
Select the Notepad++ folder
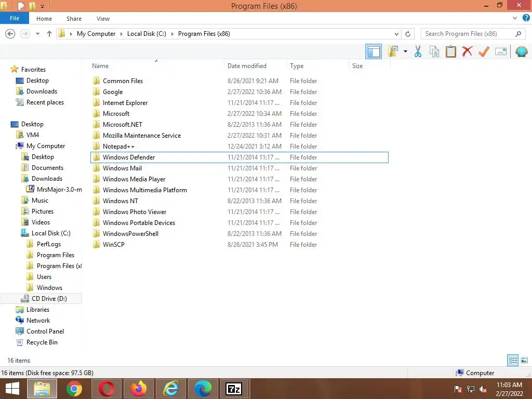coord(240,146)
